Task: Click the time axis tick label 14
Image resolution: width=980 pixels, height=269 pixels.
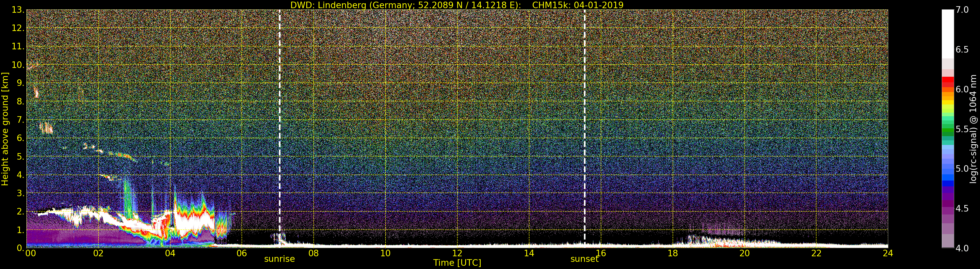Action: point(529,253)
